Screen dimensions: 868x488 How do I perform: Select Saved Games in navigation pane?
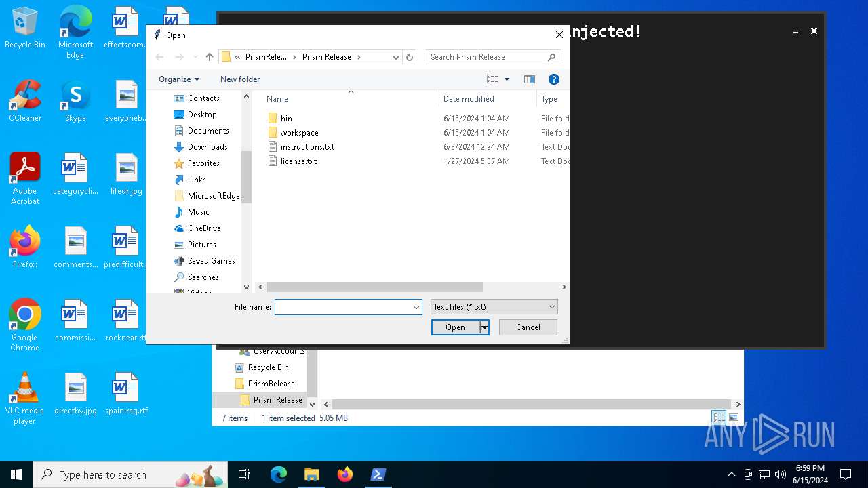(x=212, y=261)
